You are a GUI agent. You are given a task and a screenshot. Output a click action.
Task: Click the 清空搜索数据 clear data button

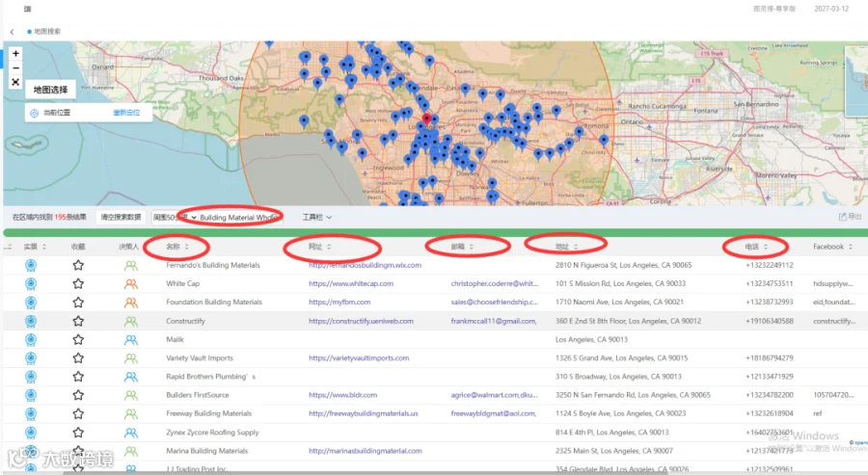point(121,218)
